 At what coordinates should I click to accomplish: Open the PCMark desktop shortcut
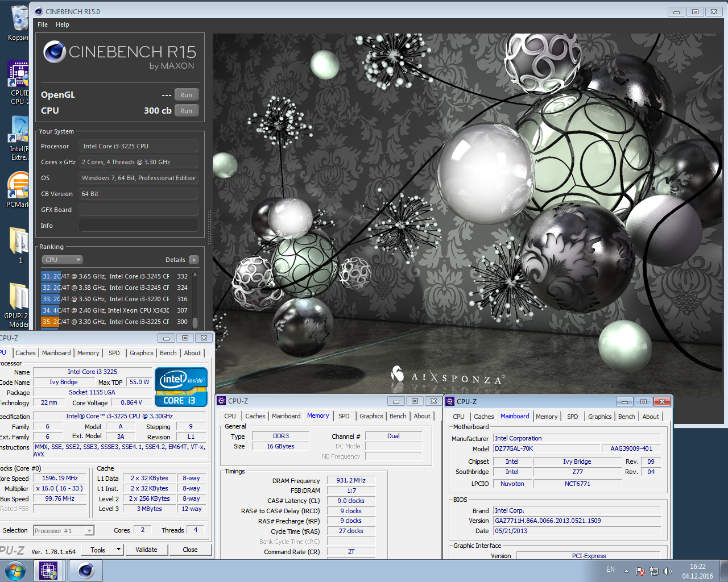coord(18,190)
